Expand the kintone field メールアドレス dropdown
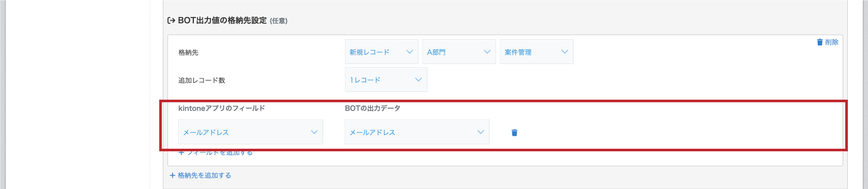The width and height of the screenshot is (868, 189). click(251, 132)
